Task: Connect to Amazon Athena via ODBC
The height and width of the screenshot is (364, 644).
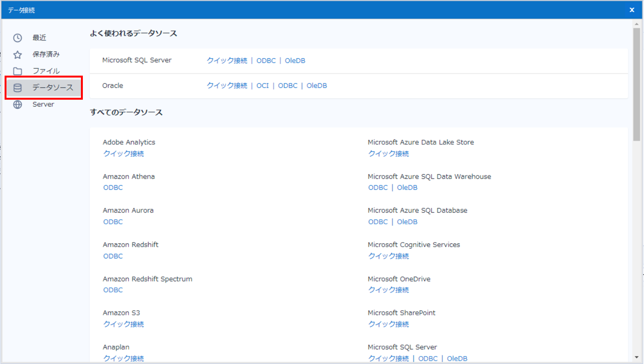Action: click(x=113, y=188)
